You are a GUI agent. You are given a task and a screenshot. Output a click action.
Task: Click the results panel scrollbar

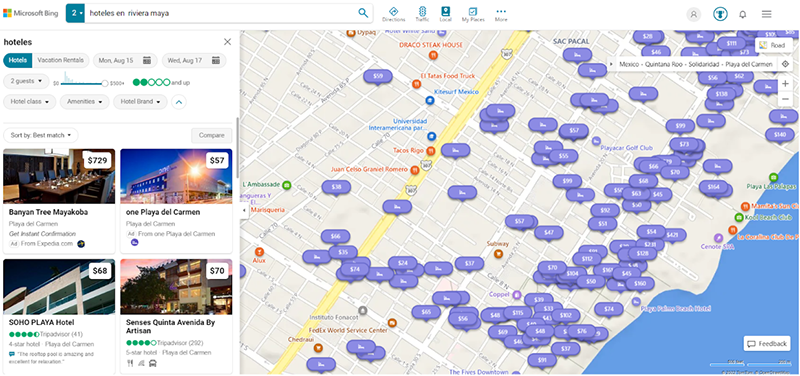click(x=237, y=148)
